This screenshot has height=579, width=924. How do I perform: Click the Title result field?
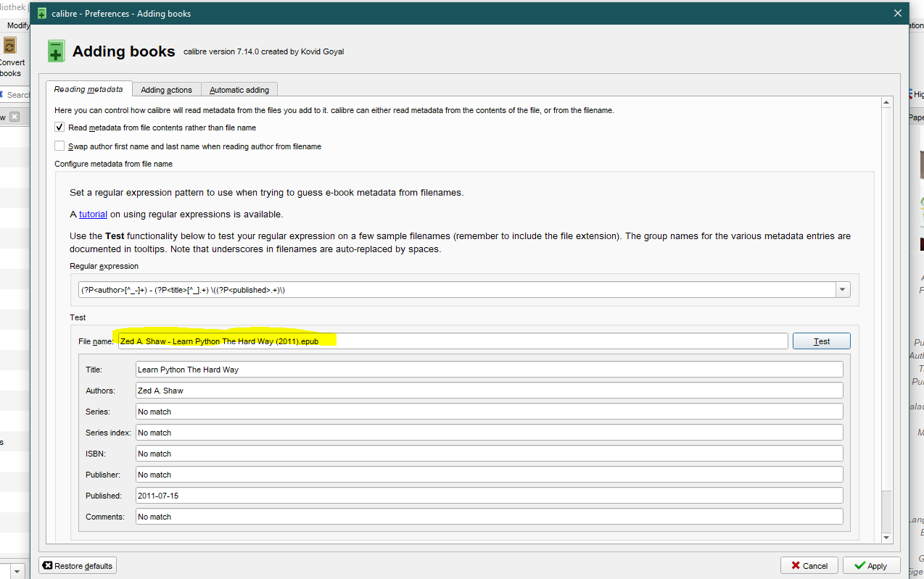pyautogui.click(x=489, y=370)
